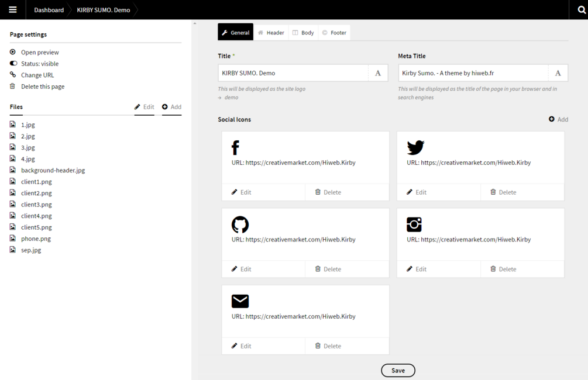Delete the Twitter social icon entry
Image resolution: width=588 pixels, height=380 pixels.
click(503, 192)
